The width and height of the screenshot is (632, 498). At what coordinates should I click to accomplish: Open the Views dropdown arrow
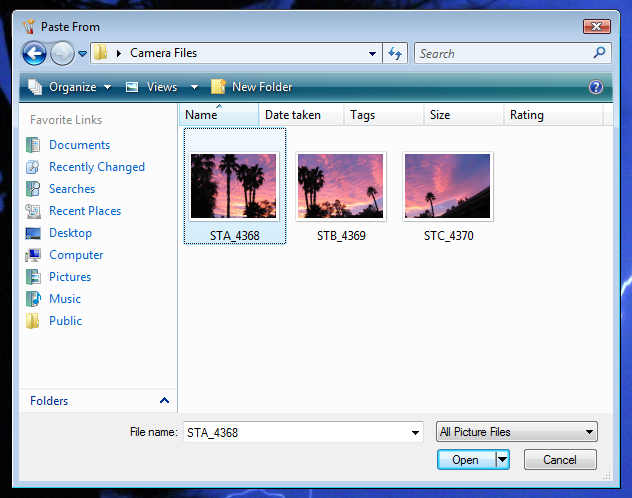point(194,87)
